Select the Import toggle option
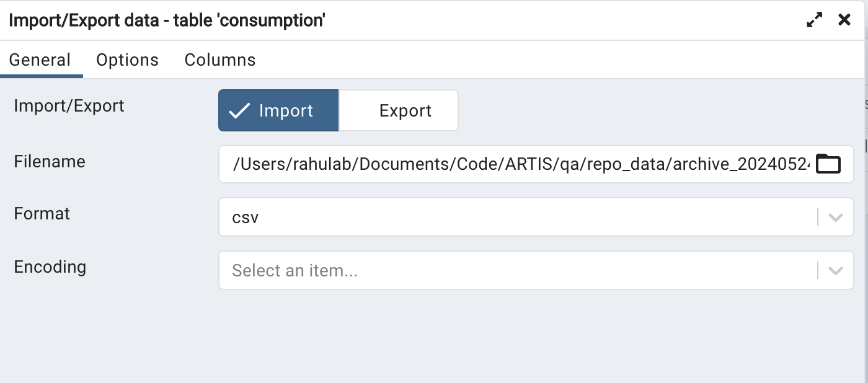Screen dimensions: 868x383 (x=278, y=110)
